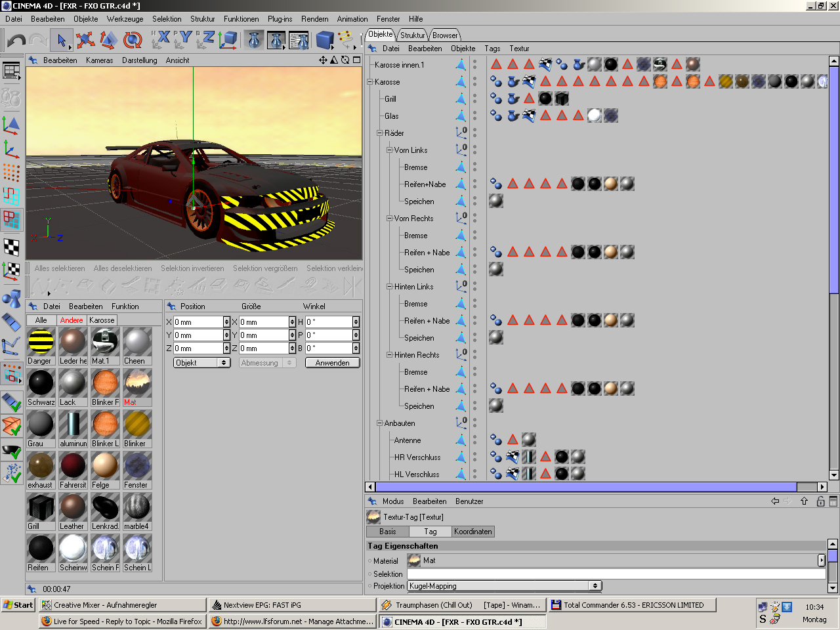This screenshot has width=840, height=630.
Task: Click the Undo arrow in the toolbar
Action: coord(16,41)
